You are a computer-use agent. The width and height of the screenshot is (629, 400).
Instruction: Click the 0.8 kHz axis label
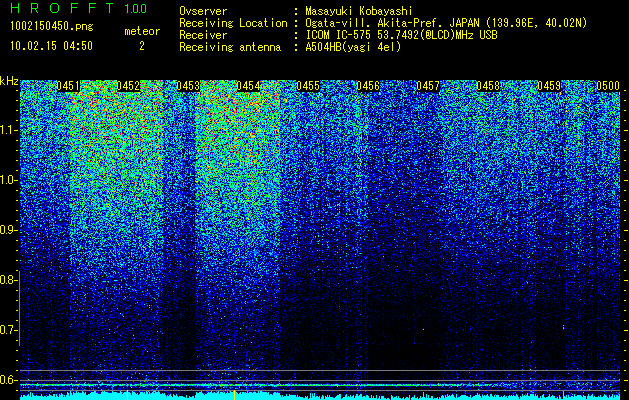coord(8,280)
